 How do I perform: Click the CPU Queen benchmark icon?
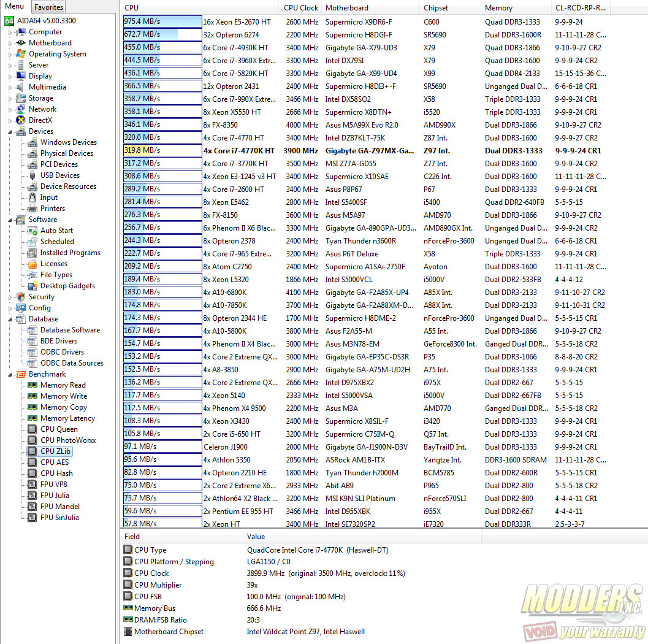click(x=32, y=429)
